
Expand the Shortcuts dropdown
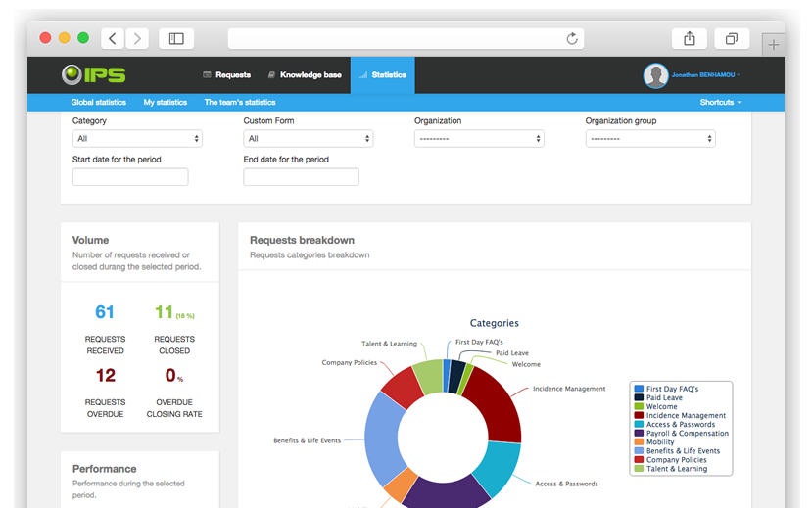(x=721, y=103)
